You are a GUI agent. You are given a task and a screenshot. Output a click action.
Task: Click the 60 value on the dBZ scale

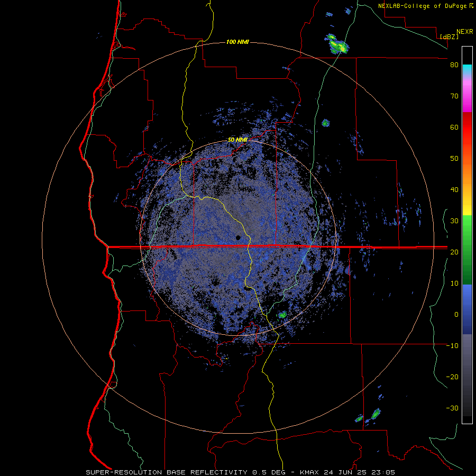(454, 127)
